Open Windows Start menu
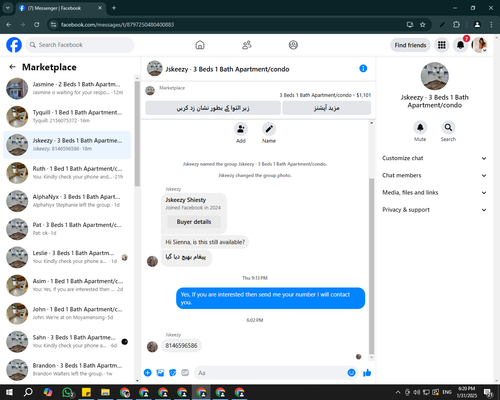This screenshot has width=500, height=400. 9,392
